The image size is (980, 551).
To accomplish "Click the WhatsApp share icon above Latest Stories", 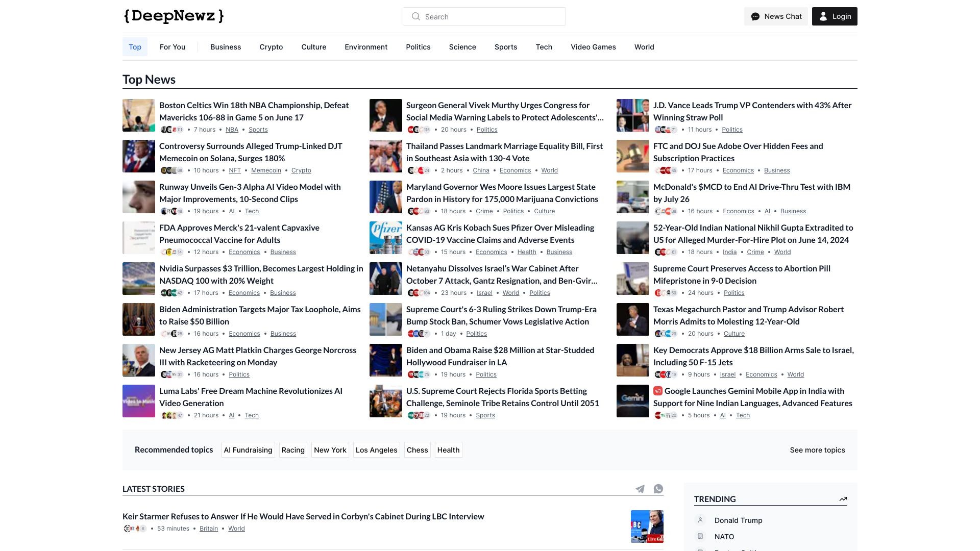I will pos(657,488).
